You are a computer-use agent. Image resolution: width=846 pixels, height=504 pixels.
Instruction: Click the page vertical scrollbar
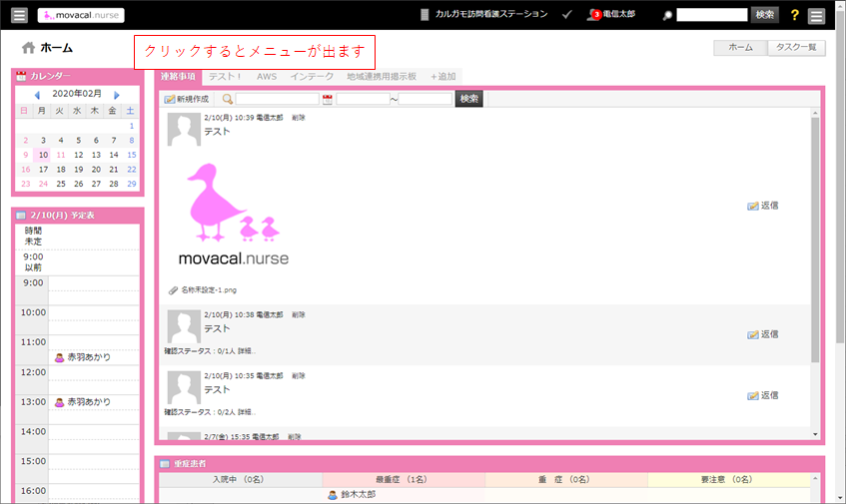point(840,178)
